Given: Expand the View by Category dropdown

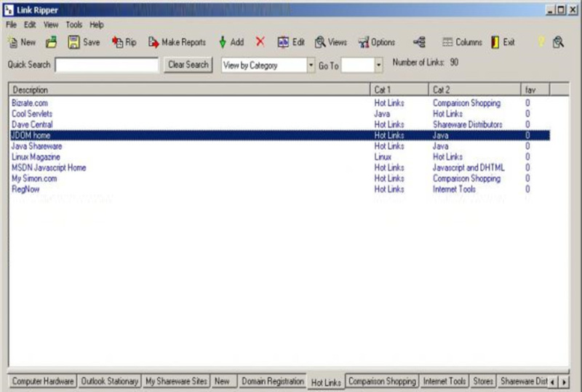Looking at the screenshot, I should (311, 65).
